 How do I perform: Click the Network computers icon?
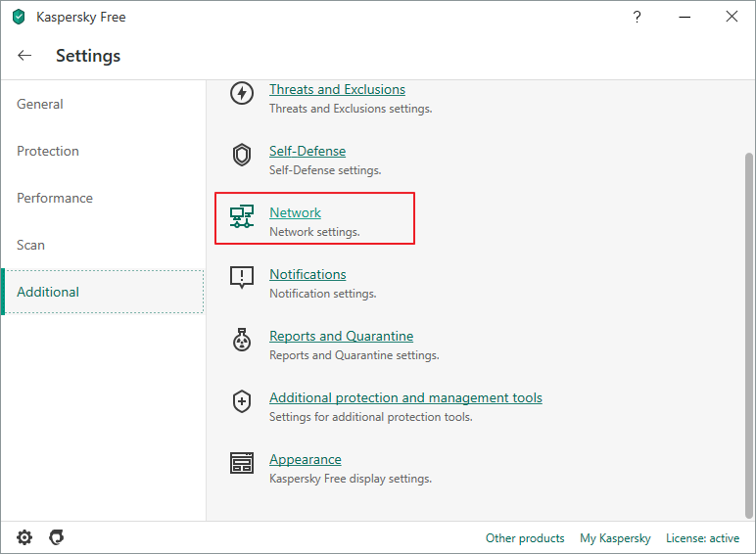click(x=242, y=216)
